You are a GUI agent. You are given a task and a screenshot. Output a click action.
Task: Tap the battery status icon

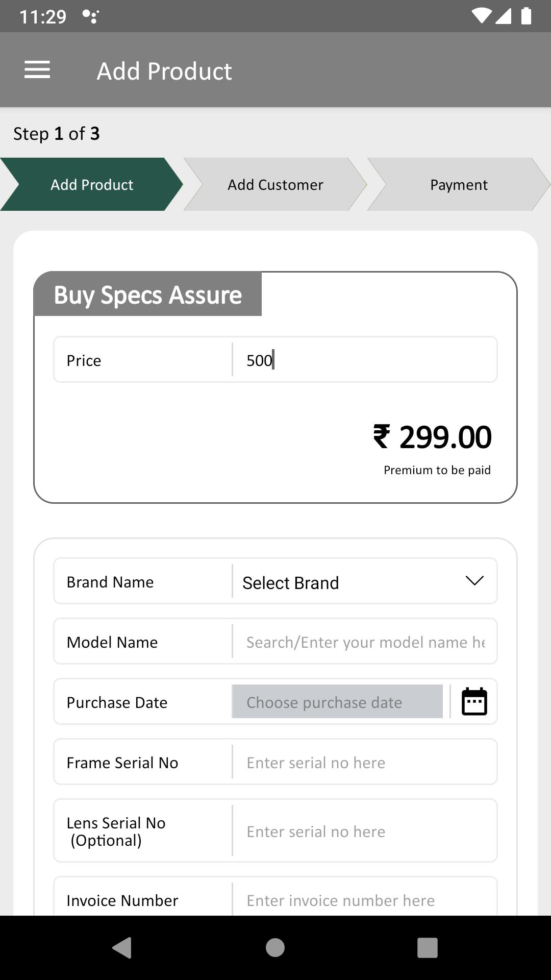pos(527,16)
